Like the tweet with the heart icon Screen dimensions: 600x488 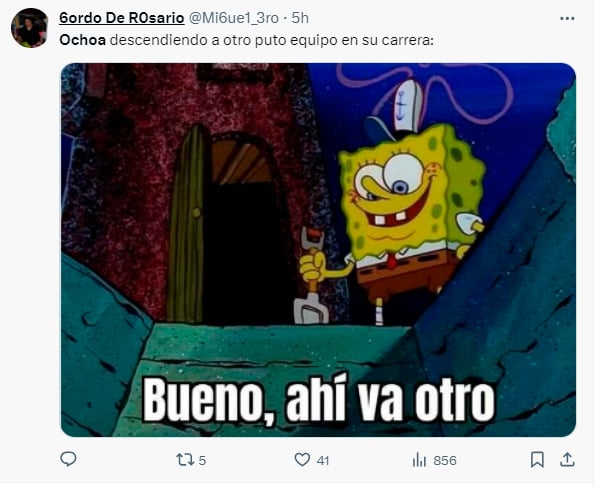click(x=302, y=459)
